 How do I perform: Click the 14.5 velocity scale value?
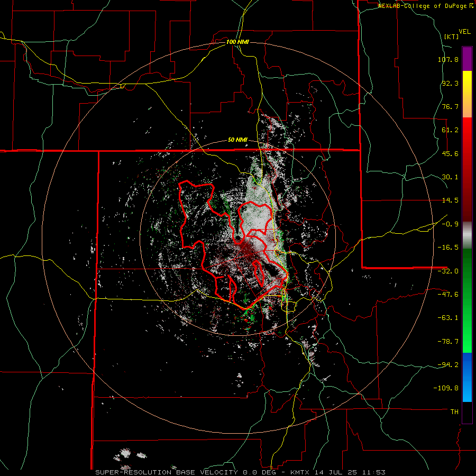click(x=450, y=200)
